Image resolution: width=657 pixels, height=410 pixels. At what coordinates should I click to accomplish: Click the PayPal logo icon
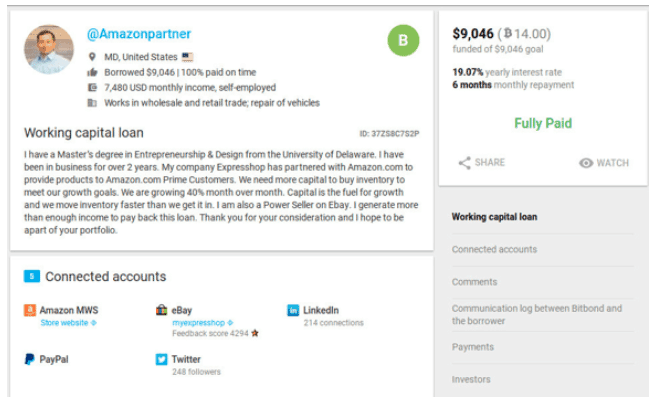(x=30, y=358)
